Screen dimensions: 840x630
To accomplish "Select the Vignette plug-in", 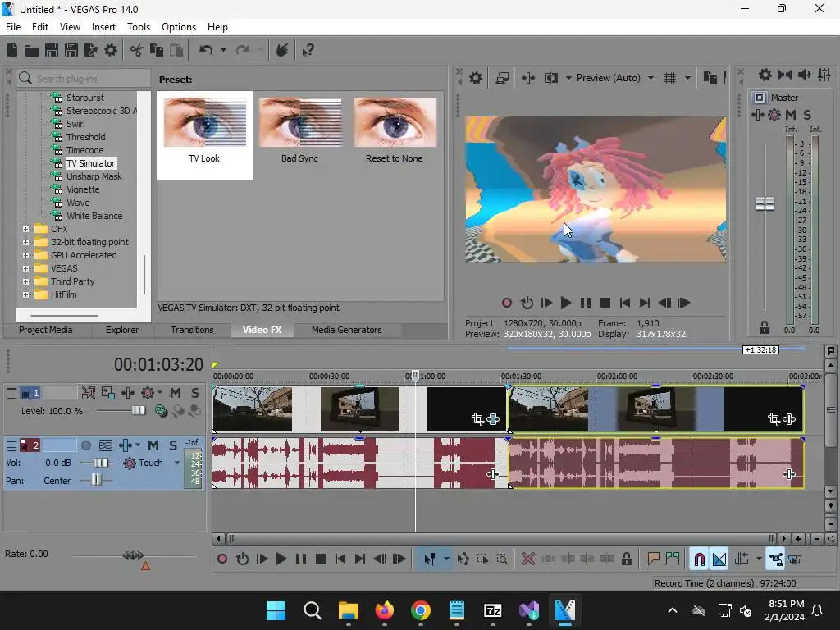I will [83, 189].
